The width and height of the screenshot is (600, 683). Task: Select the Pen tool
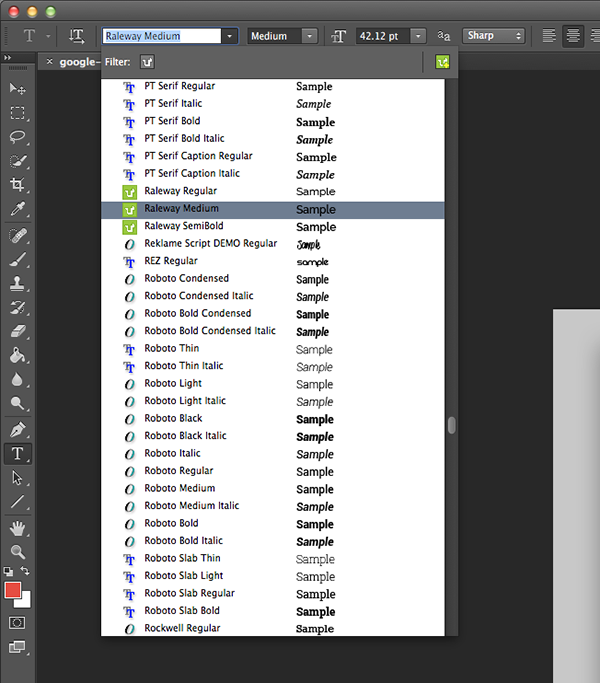point(17,429)
